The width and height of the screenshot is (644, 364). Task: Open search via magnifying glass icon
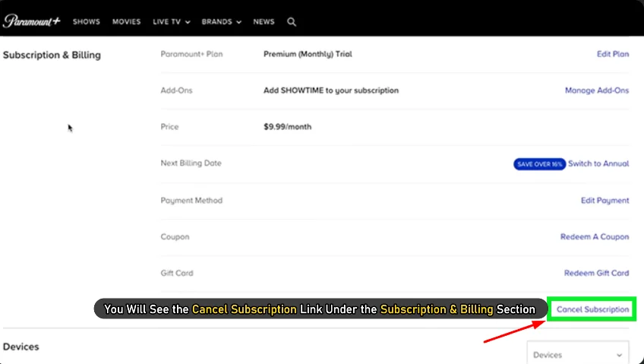pyautogui.click(x=292, y=22)
